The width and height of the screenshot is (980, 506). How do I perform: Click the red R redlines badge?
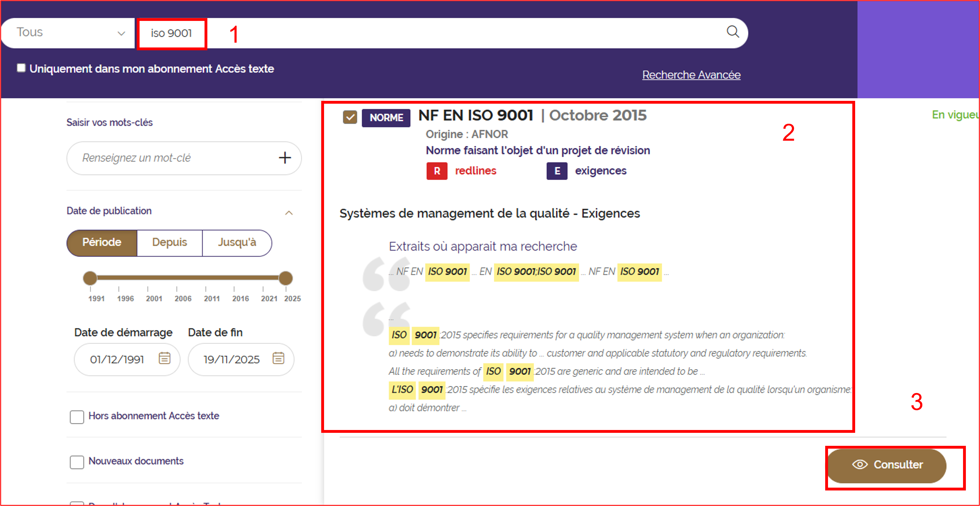coord(437,171)
